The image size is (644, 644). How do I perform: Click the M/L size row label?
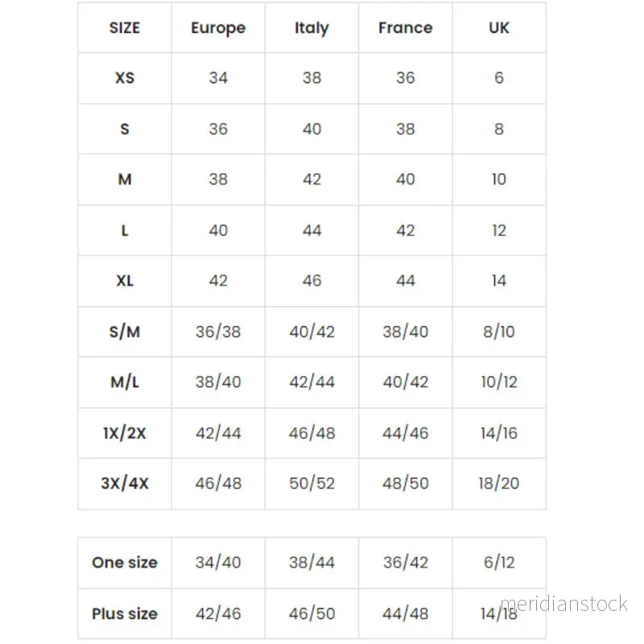point(125,382)
